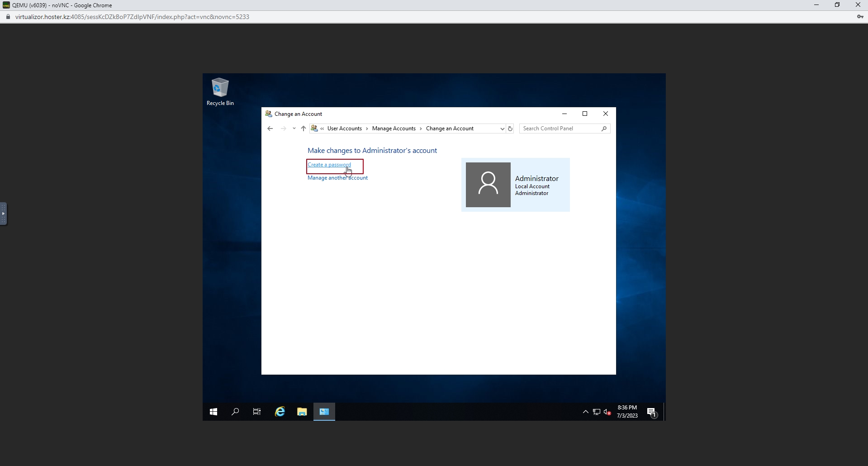
Task: Open the Recycle Bin desktop icon
Action: point(220,91)
